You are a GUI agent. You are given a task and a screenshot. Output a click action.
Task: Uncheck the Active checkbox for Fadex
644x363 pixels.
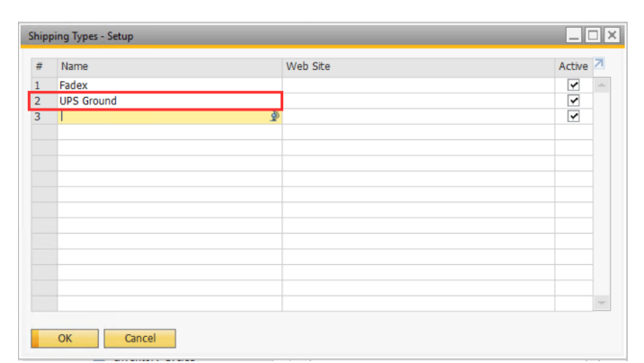[x=574, y=85]
